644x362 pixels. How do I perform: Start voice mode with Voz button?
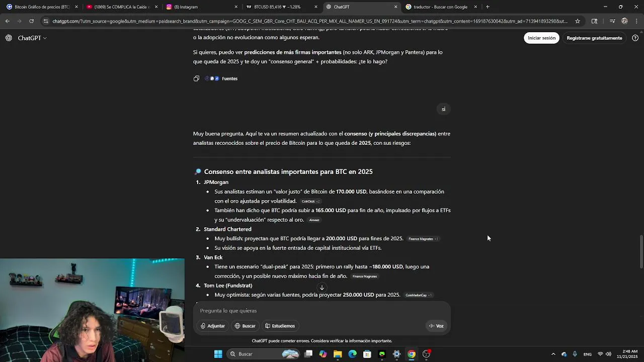[436, 326]
